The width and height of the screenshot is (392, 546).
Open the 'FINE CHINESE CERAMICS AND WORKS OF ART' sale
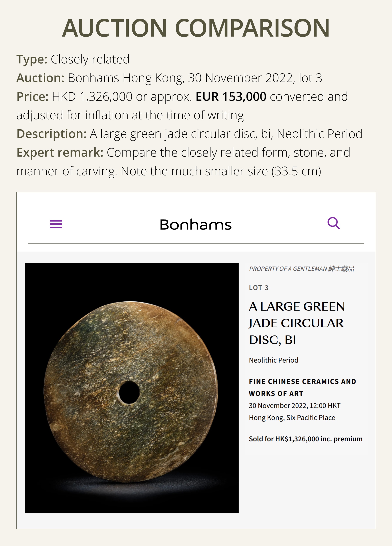coord(302,387)
